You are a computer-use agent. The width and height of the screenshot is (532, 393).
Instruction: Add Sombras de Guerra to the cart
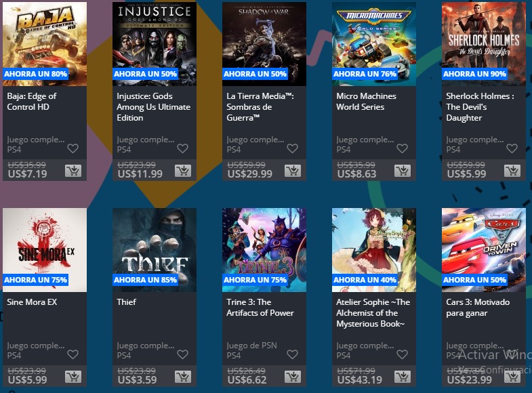click(293, 171)
